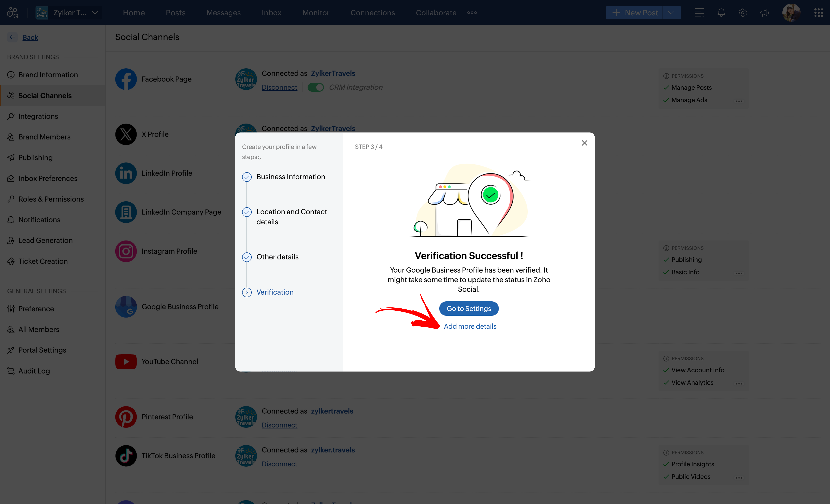Screen dimensions: 830x504
Task: Open the list menu icon in the top bar
Action: [x=699, y=13]
